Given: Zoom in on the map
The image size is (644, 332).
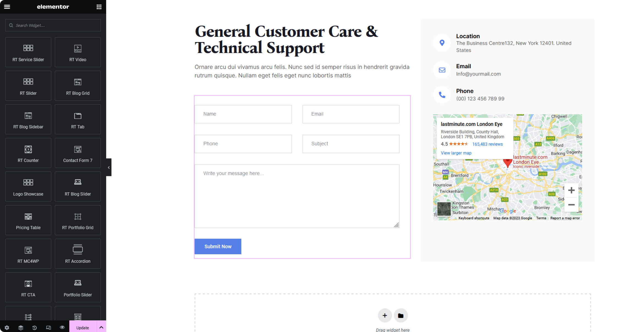Looking at the screenshot, I should tap(571, 190).
